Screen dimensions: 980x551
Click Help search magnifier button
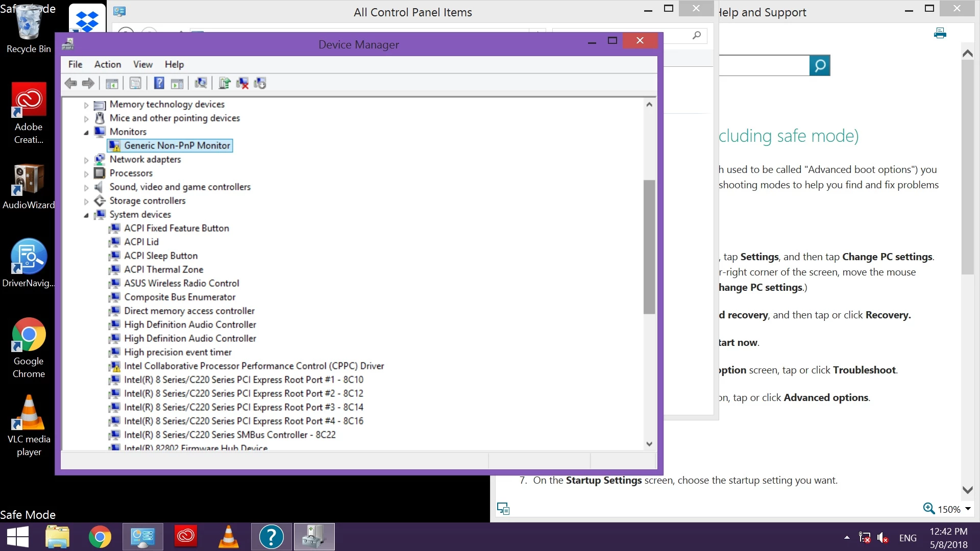(819, 66)
